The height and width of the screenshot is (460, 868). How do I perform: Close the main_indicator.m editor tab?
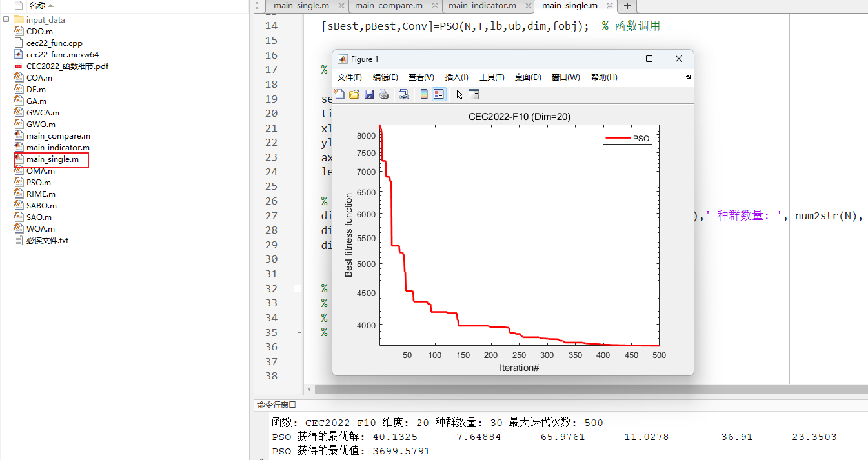pyautogui.click(x=528, y=5)
